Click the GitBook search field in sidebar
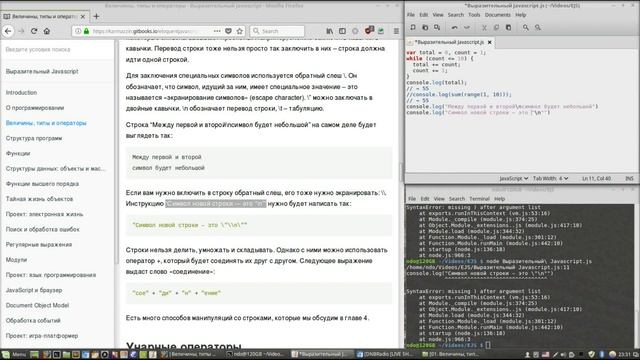The image size is (640, 360). point(57,49)
